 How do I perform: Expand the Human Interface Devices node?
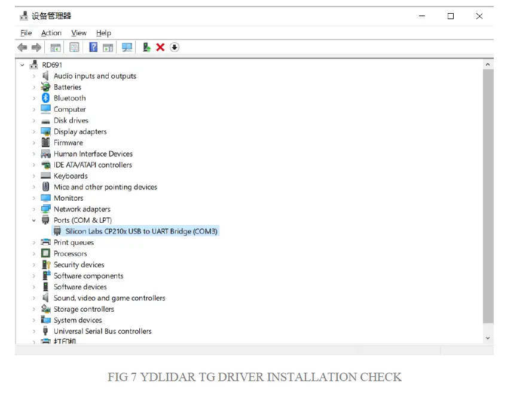click(x=34, y=154)
